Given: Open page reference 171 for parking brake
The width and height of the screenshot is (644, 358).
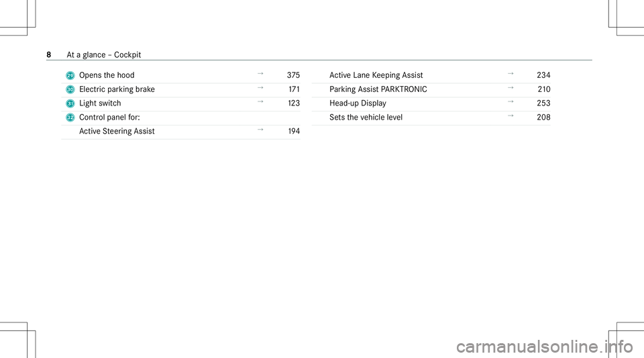Looking at the screenshot, I should 294,89.
